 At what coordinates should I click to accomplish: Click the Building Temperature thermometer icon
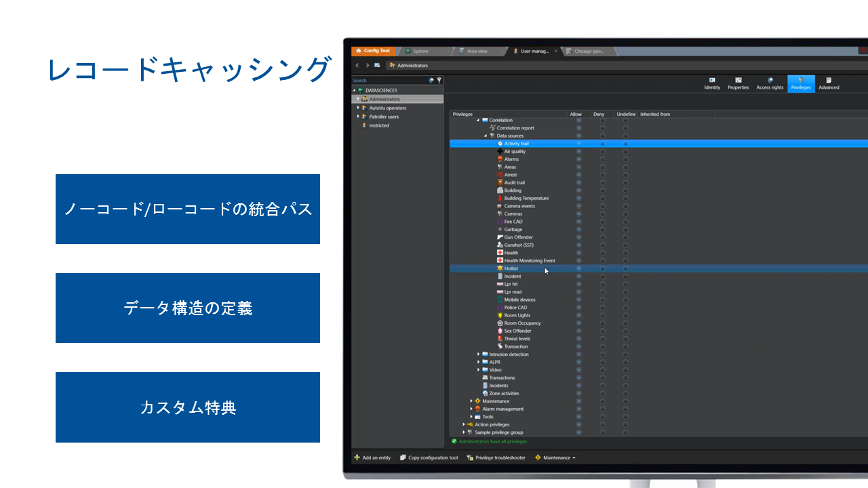click(x=500, y=198)
